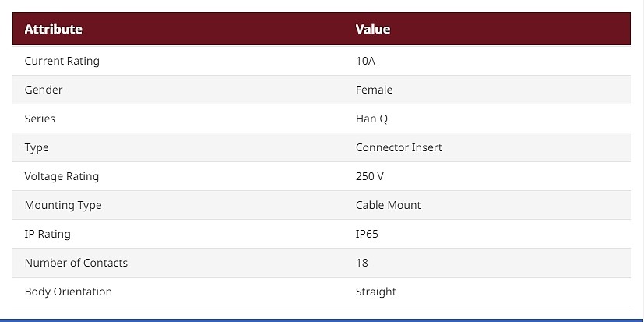Image resolution: width=644 pixels, height=322 pixels.
Task: Click the Attribute column header
Action: [x=54, y=29]
